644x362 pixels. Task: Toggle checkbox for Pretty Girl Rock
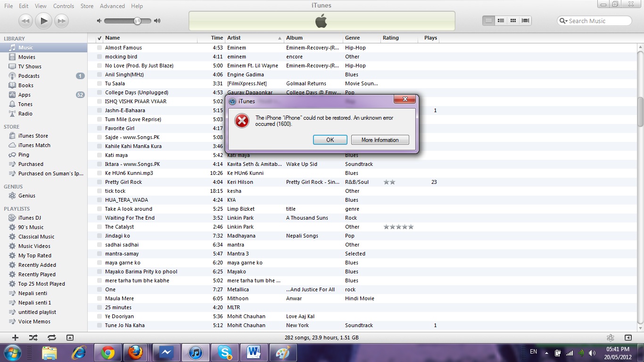[x=99, y=182]
